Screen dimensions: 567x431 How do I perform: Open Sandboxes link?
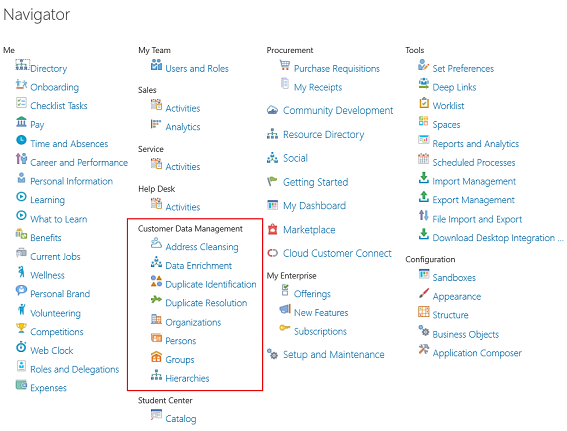pyautogui.click(x=454, y=278)
